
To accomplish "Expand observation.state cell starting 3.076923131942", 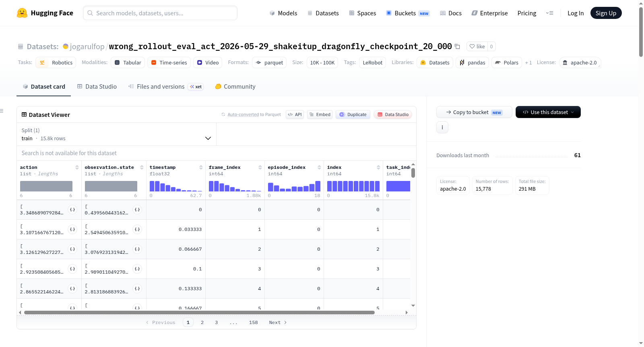I will tap(137, 249).
